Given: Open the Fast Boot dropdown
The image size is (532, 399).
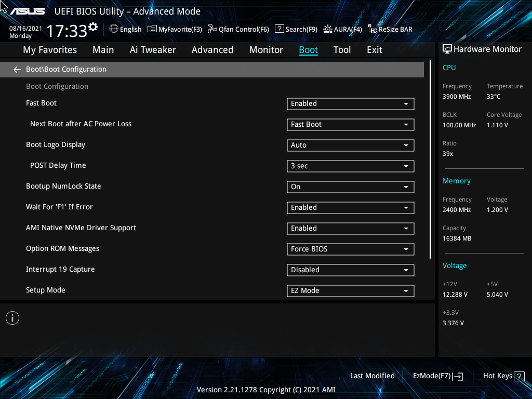Looking at the screenshot, I should tap(351, 104).
